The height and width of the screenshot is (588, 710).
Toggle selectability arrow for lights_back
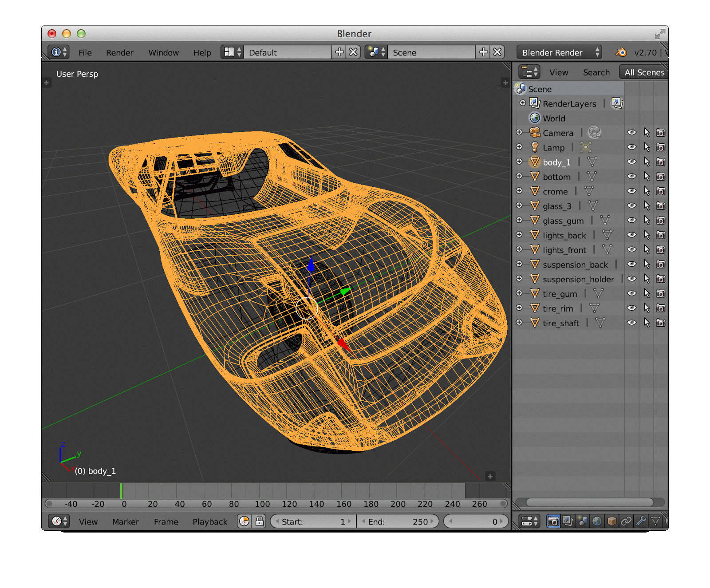click(x=647, y=235)
